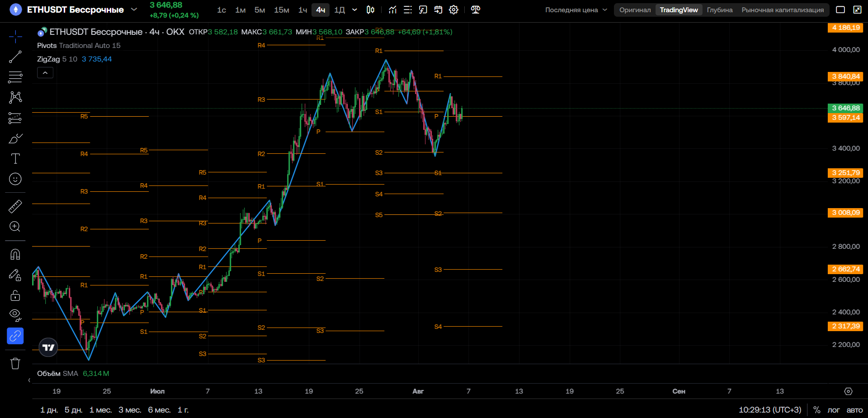Set the chart range to 1 дн.
Image resolution: width=868 pixels, height=418 pixels.
point(49,410)
